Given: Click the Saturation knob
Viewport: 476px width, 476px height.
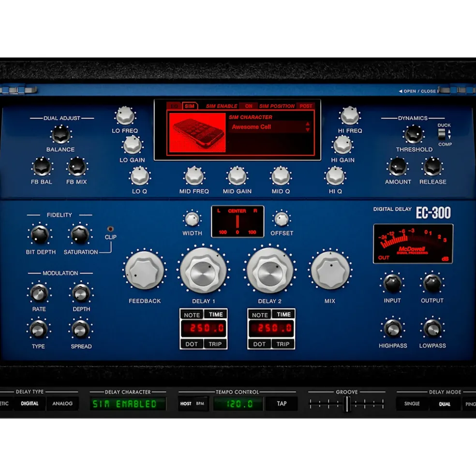Looking at the screenshot, I should tap(80, 235).
